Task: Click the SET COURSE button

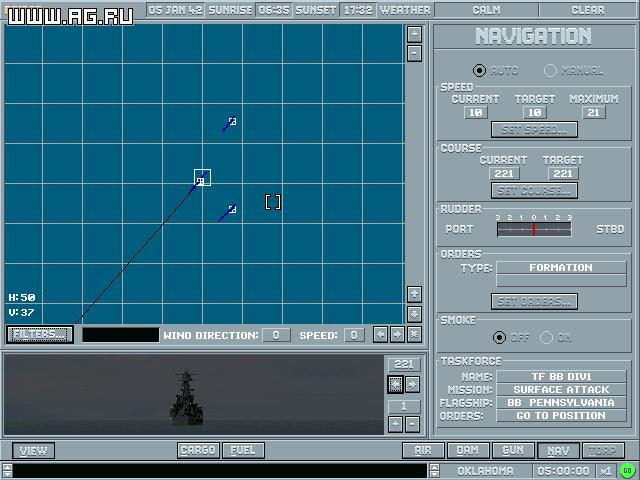Action: pyautogui.click(x=534, y=191)
